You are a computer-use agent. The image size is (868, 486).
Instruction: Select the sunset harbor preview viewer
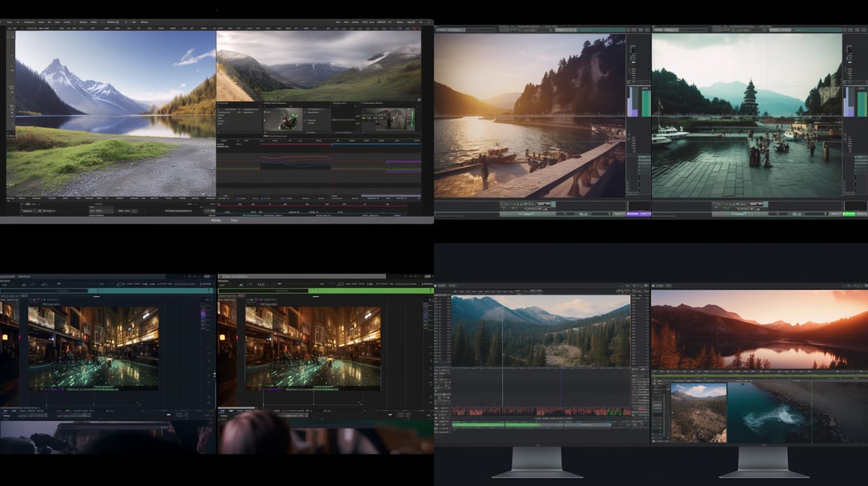530,116
